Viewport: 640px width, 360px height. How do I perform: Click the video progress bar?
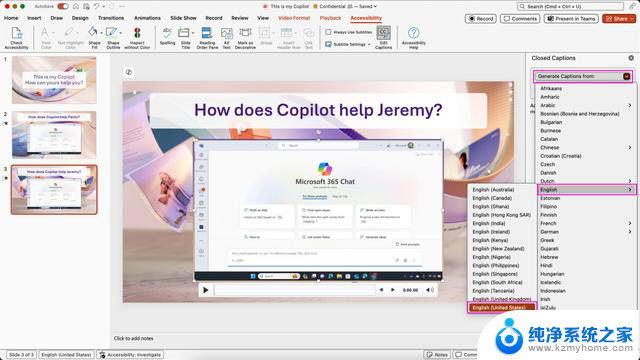(x=294, y=290)
